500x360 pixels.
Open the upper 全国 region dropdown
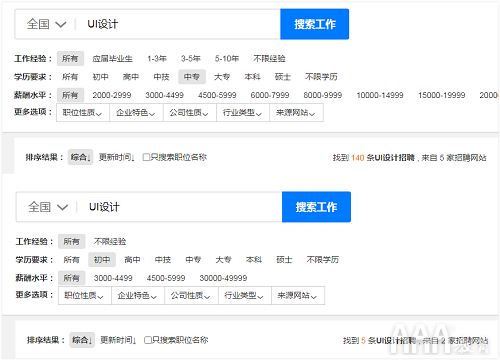pos(46,24)
